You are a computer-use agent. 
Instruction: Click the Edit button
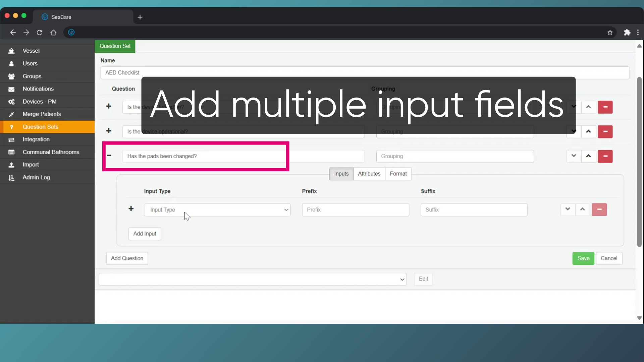pyautogui.click(x=423, y=279)
